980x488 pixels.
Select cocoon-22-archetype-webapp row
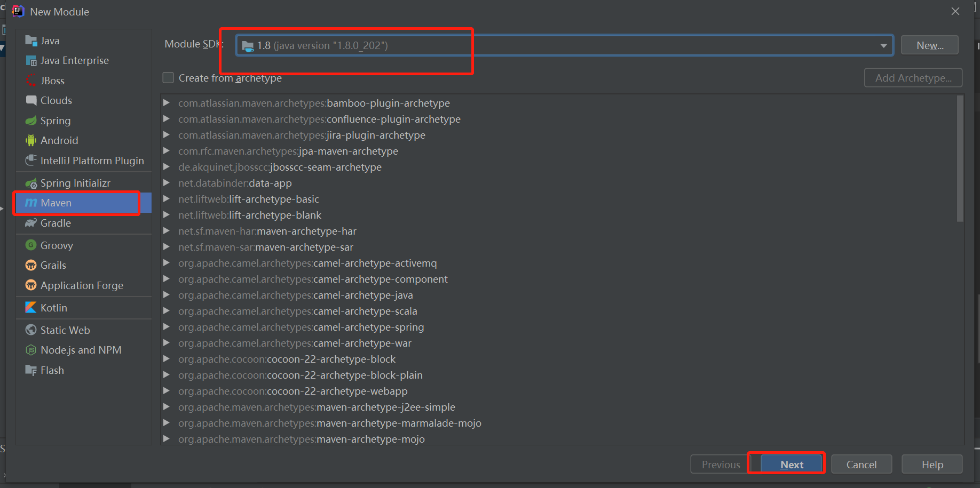pos(558,391)
